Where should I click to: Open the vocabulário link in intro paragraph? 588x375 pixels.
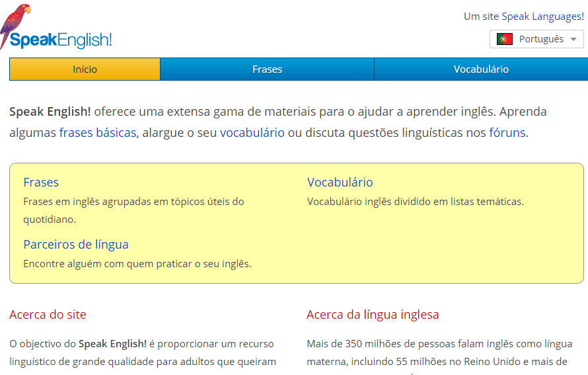pyautogui.click(x=252, y=132)
